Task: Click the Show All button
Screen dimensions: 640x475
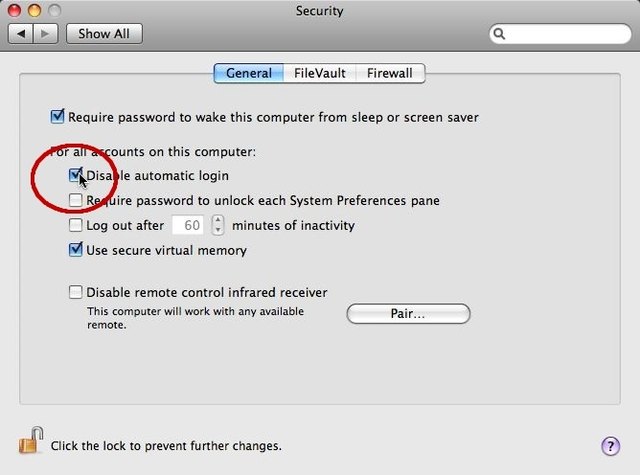Action: click(x=104, y=33)
